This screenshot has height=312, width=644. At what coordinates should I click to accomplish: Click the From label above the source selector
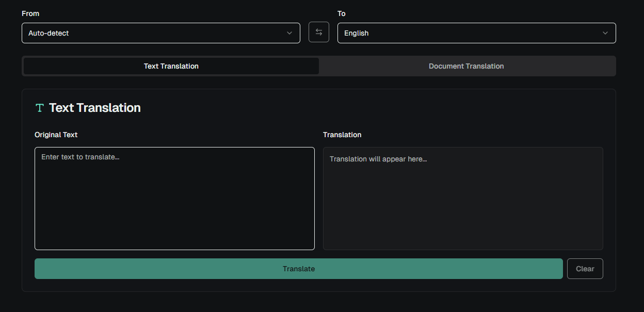(x=30, y=13)
